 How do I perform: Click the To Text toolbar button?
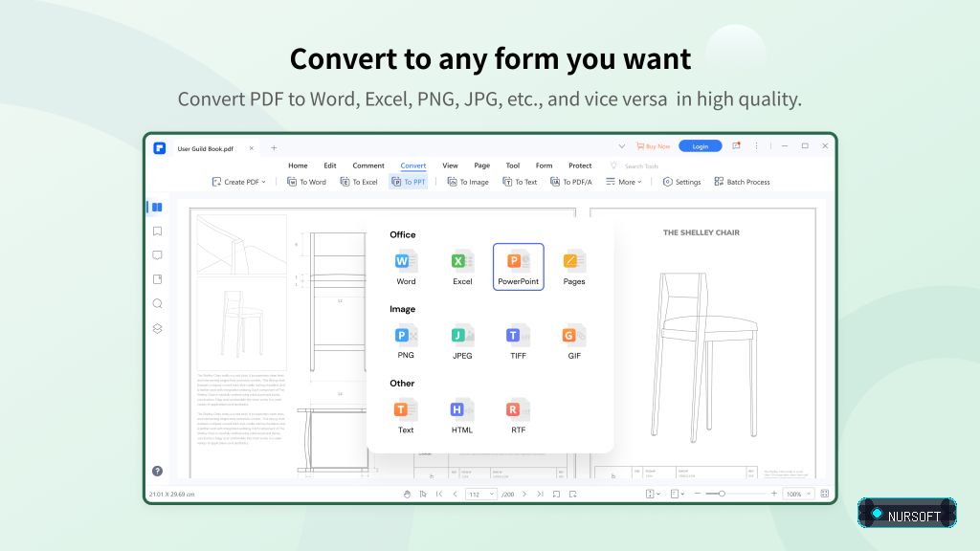pyautogui.click(x=520, y=182)
